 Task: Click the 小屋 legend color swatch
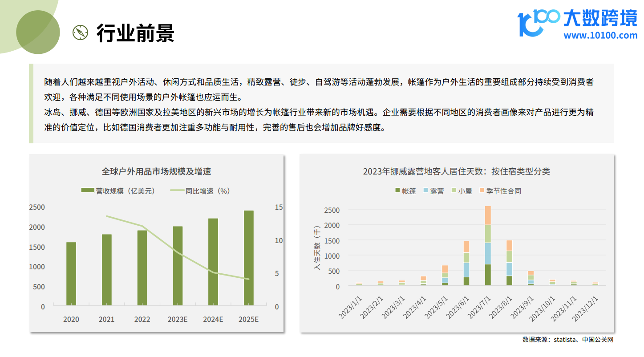(x=453, y=191)
